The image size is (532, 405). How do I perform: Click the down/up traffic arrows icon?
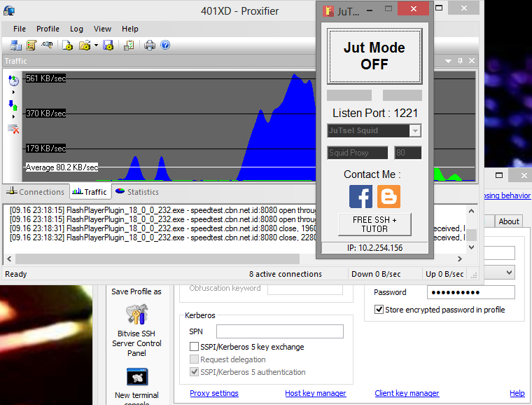13,105
